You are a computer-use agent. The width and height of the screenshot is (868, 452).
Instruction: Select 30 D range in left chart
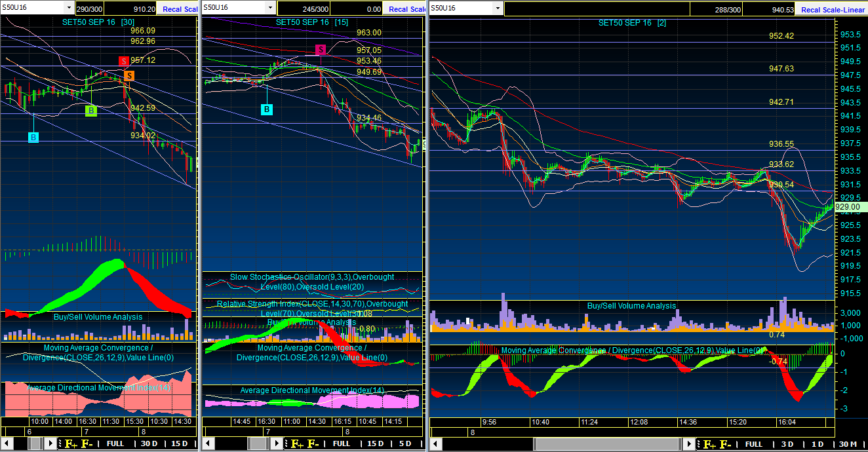pyautogui.click(x=149, y=444)
